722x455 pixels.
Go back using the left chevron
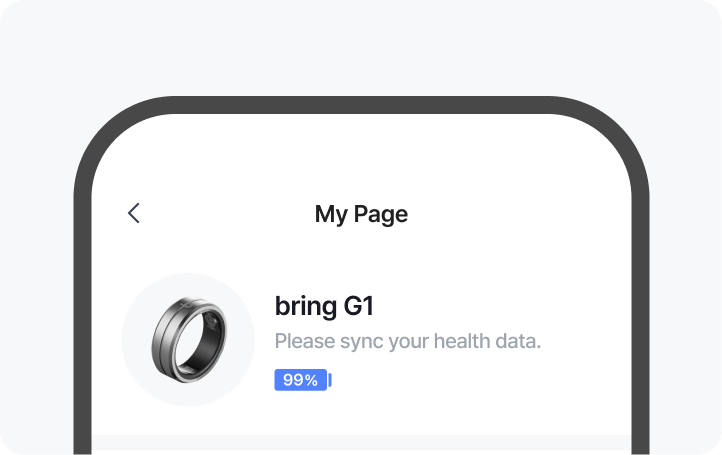[134, 213]
